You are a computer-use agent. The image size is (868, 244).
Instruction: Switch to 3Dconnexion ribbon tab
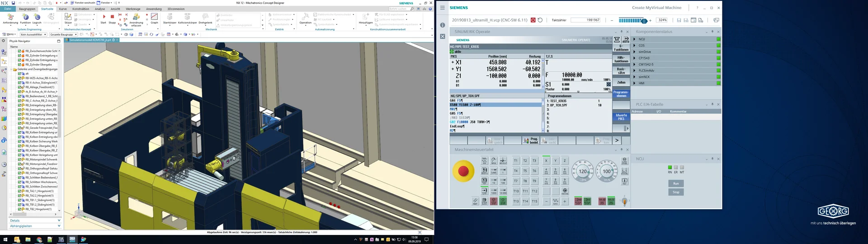176,9
